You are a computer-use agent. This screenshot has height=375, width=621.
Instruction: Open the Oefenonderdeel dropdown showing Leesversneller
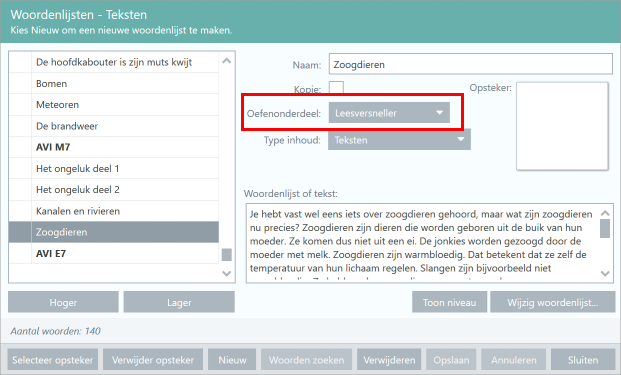click(x=389, y=113)
